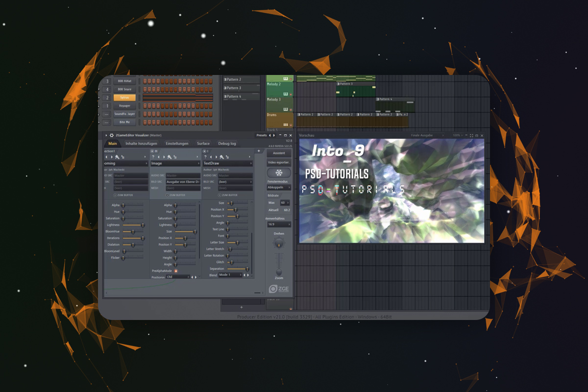588x392 pixels.
Task: Select the Bite Me channel button
Action: tap(124, 122)
